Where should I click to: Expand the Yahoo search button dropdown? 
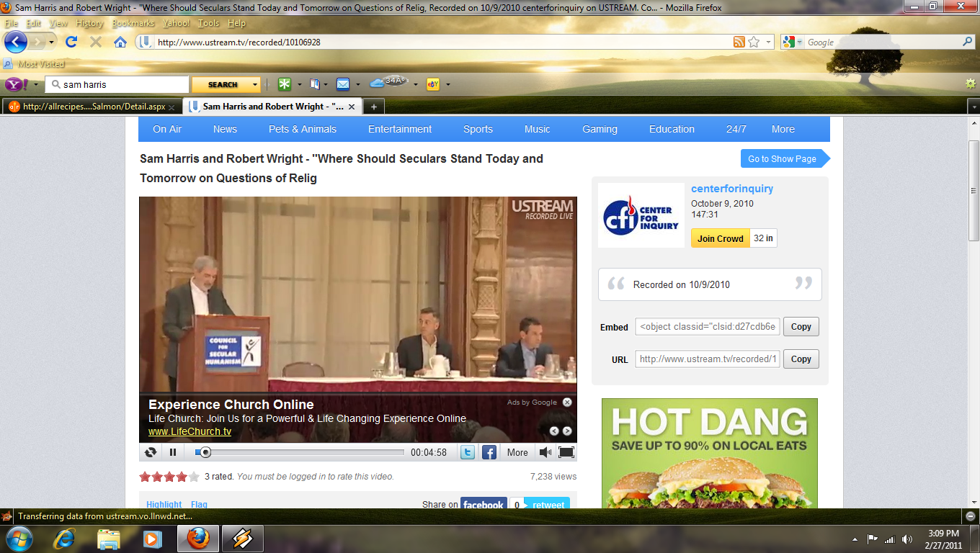(x=254, y=84)
